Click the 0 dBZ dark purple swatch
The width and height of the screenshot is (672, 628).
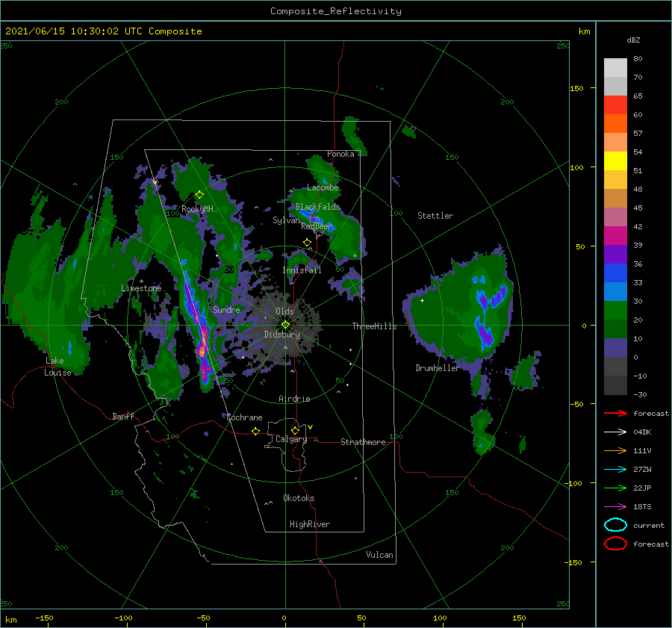pos(615,347)
